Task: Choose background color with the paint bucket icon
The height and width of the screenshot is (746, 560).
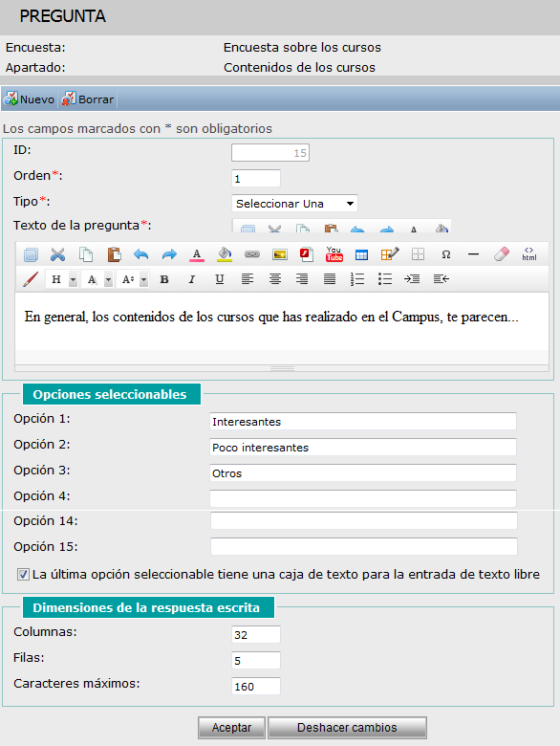Action: [225, 254]
